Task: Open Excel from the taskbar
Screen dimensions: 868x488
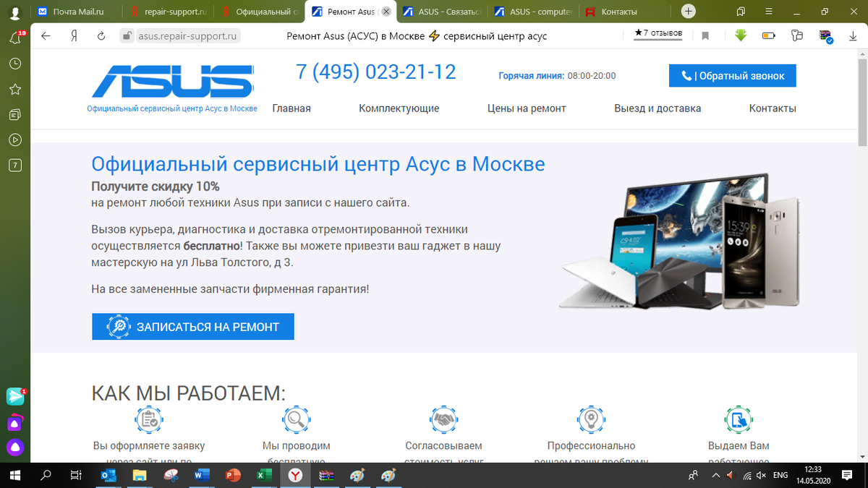Action: pos(264,476)
